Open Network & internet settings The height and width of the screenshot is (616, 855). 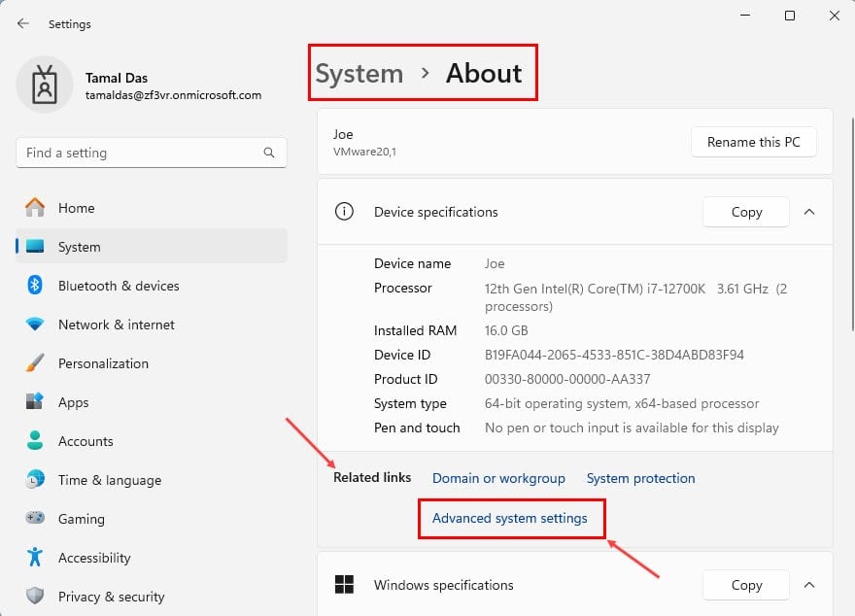pyautogui.click(x=151, y=325)
